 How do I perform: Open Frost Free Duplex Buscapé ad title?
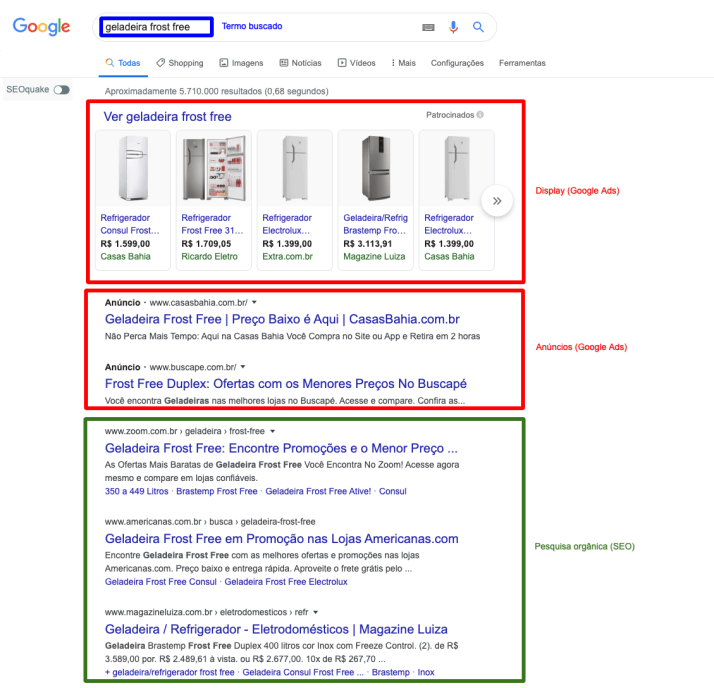(x=286, y=384)
